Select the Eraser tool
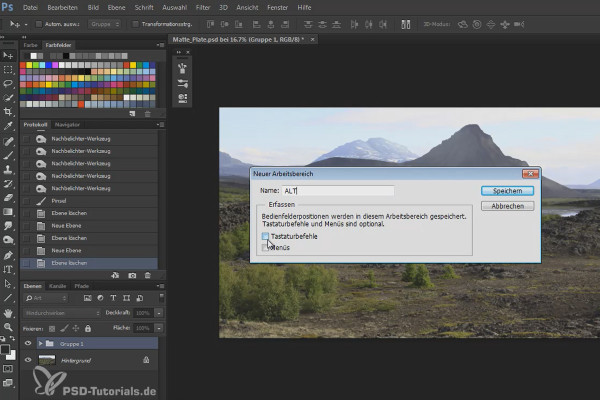 (x=8, y=198)
